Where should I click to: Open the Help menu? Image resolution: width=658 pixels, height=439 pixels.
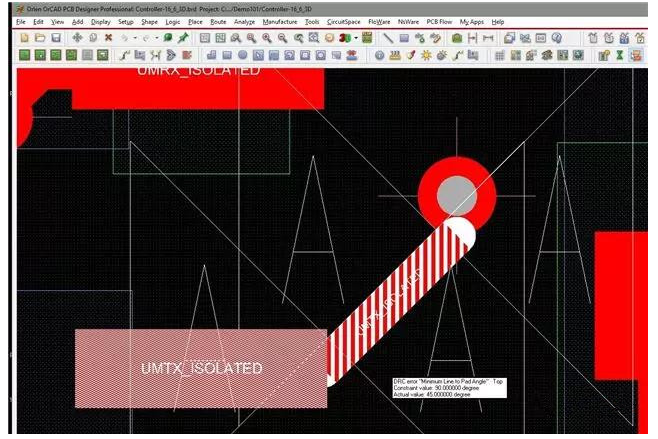498,22
